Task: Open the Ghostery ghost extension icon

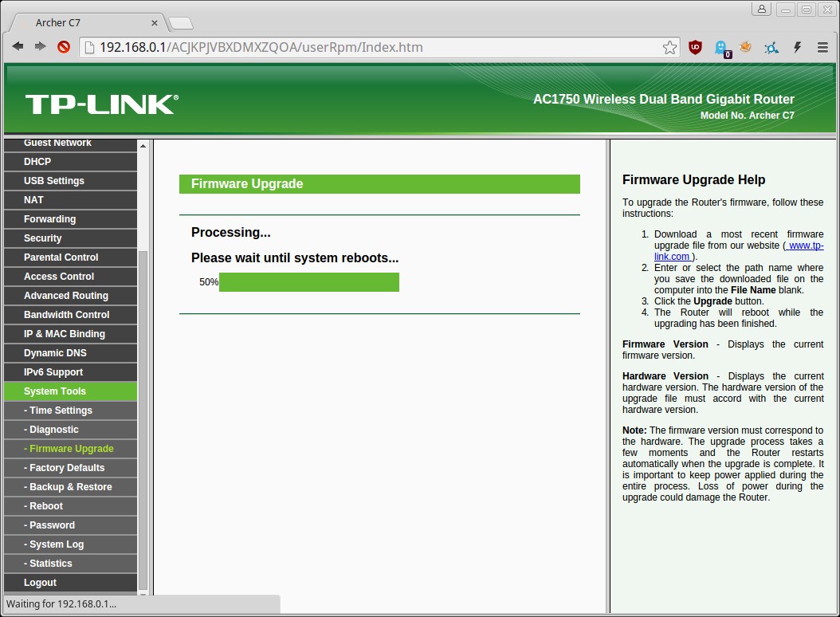Action: (x=721, y=49)
